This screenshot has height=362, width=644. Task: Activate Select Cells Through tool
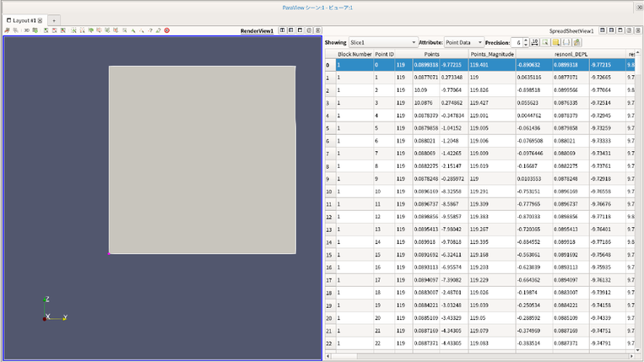(x=91, y=30)
